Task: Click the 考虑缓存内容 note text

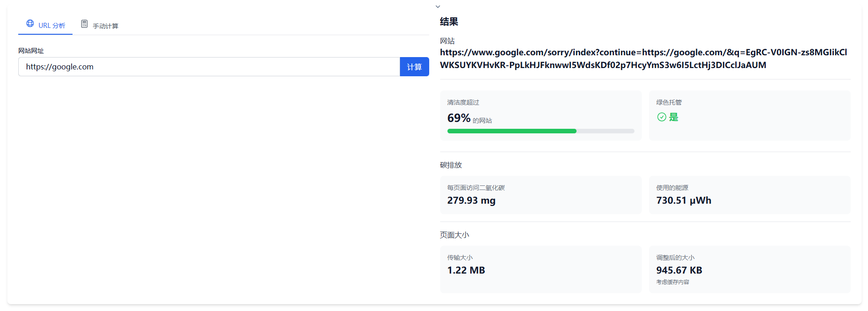Action: click(x=672, y=282)
